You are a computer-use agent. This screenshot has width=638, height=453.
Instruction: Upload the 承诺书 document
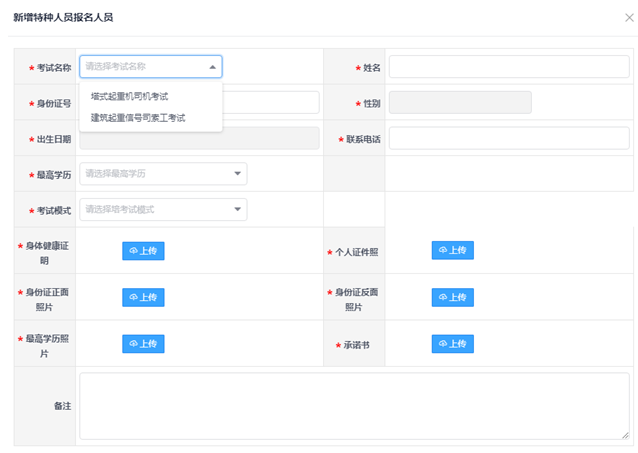pos(452,344)
